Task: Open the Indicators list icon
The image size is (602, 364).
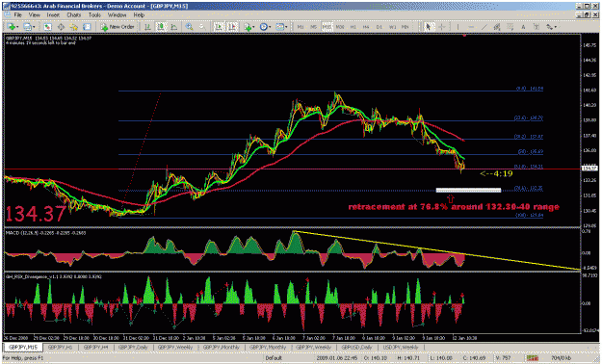Action: tap(248, 27)
